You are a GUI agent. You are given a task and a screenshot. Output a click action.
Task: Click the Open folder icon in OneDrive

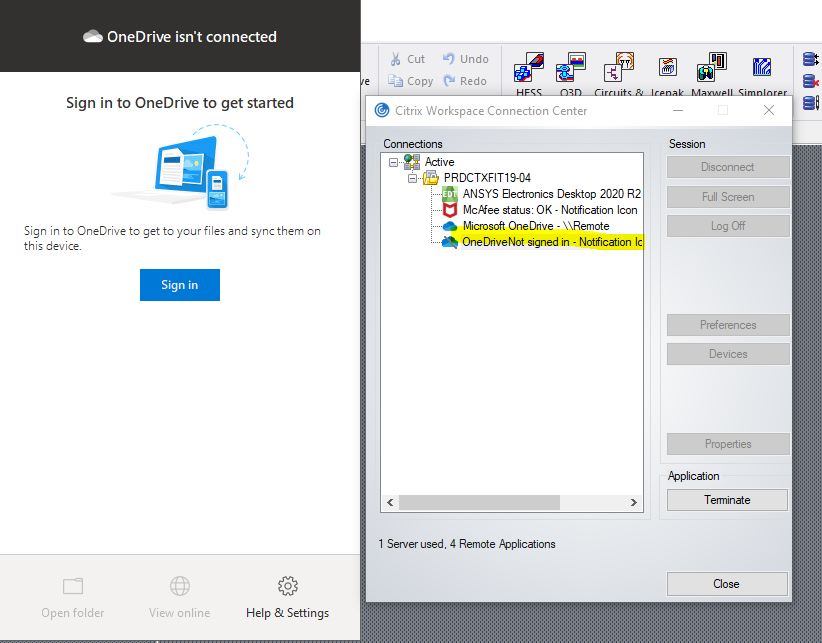73,586
